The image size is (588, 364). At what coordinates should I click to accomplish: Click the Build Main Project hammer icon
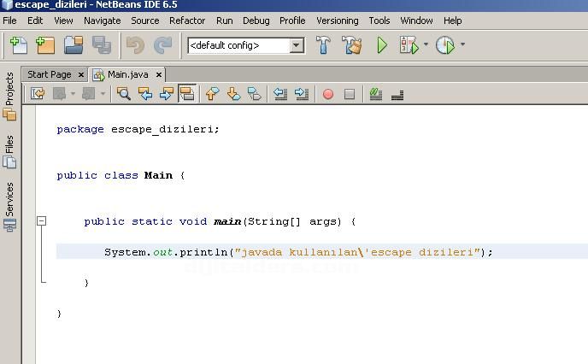pyautogui.click(x=323, y=45)
